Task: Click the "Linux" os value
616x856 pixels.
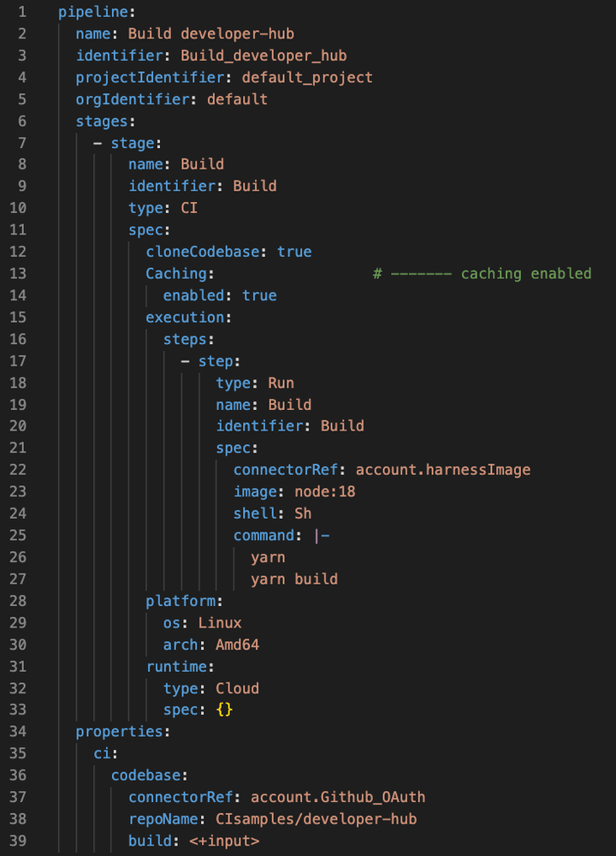Action: coord(220,622)
